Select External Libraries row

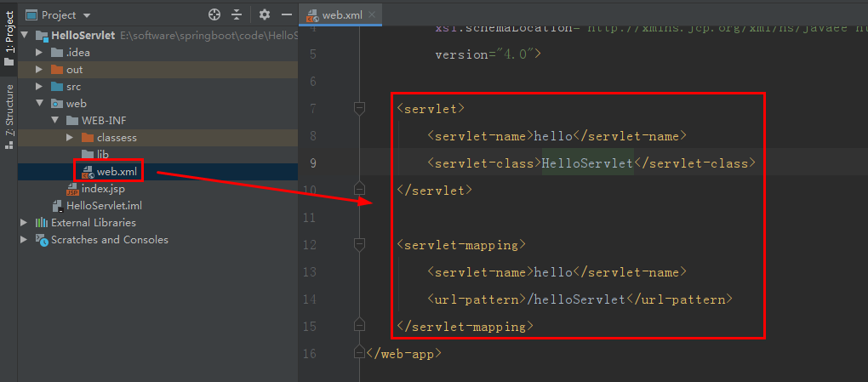pyautogui.click(x=157, y=223)
